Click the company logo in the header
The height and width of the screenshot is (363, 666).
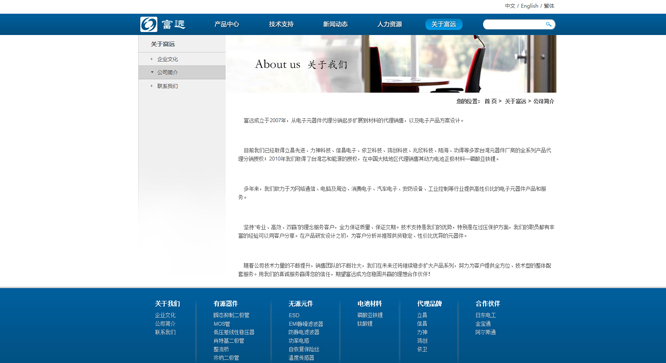point(163,24)
